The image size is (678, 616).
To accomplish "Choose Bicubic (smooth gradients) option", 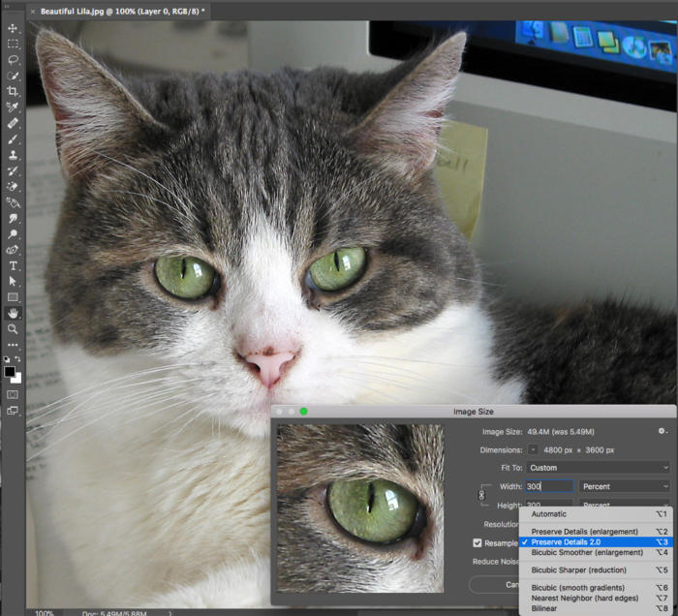I will (x=597, y=588).
